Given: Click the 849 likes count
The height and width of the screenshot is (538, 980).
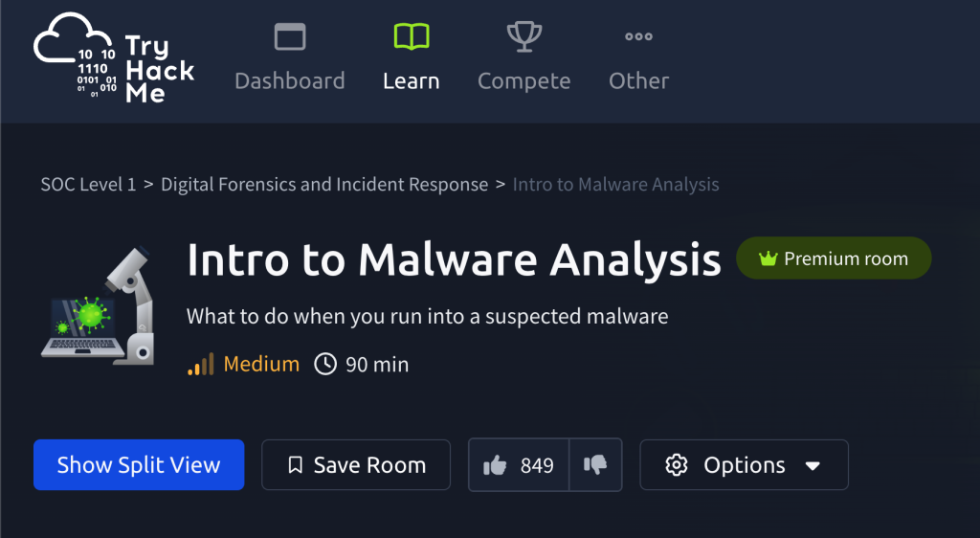Looking at the screenshot, I should 537,465.
